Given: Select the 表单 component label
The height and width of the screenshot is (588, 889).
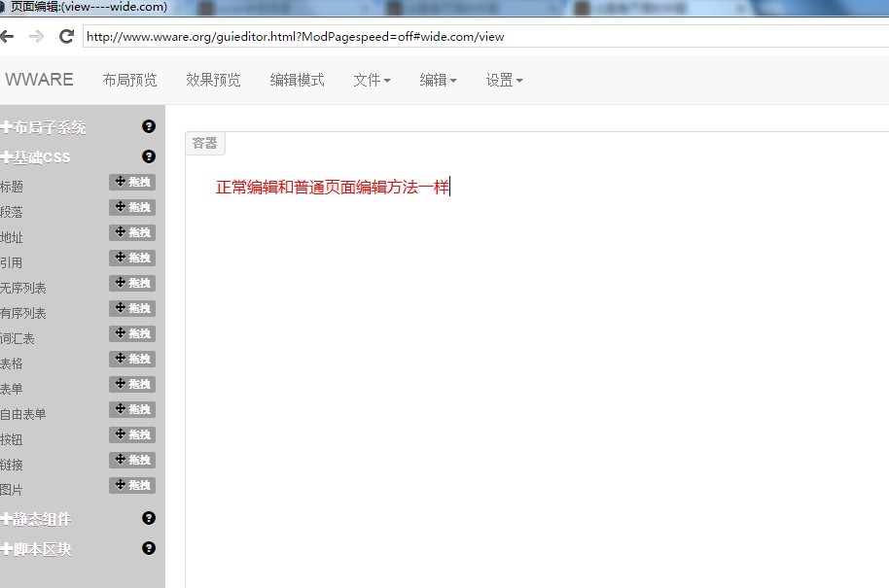Looking at the screenshot, I should point(12,389).
